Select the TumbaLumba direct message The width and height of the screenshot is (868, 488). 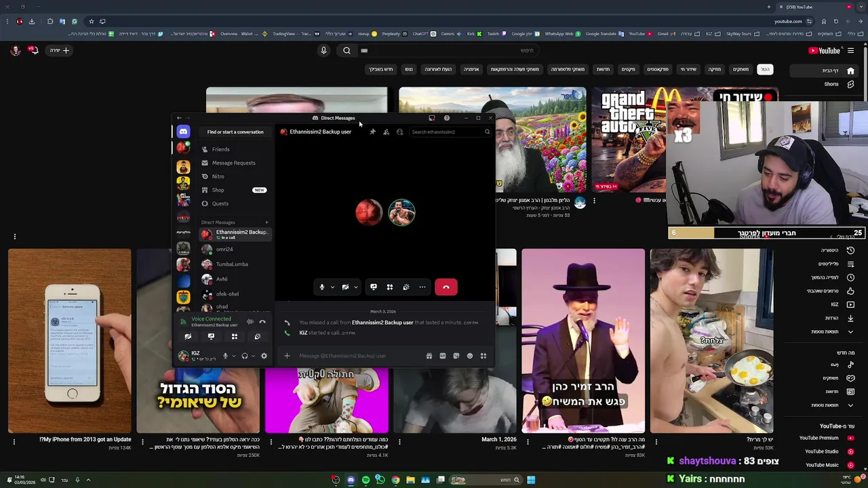[x=235, y=264]
